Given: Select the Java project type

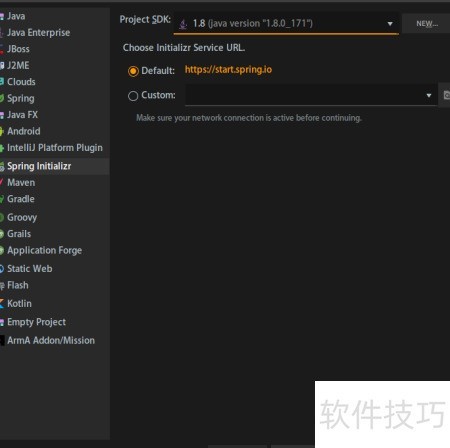Looking at the screenshot, I should (x=16, y=16).
